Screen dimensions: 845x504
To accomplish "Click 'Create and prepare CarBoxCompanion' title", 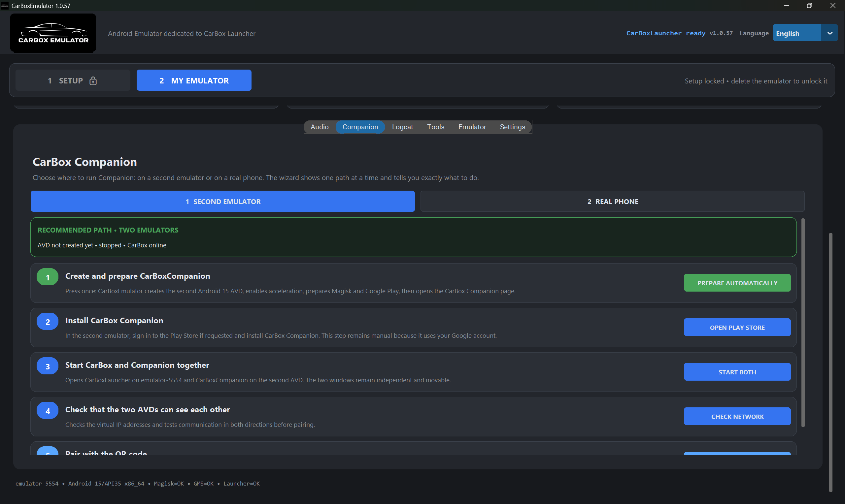I will (x=138, y=276).
